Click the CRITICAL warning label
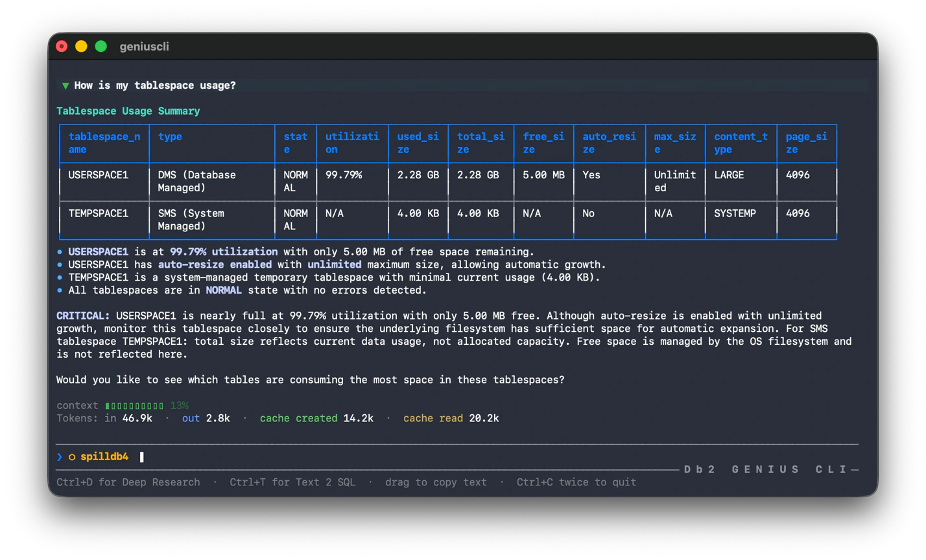The width and height of the screenshot is (926, 560). click(x=83, y=316)
